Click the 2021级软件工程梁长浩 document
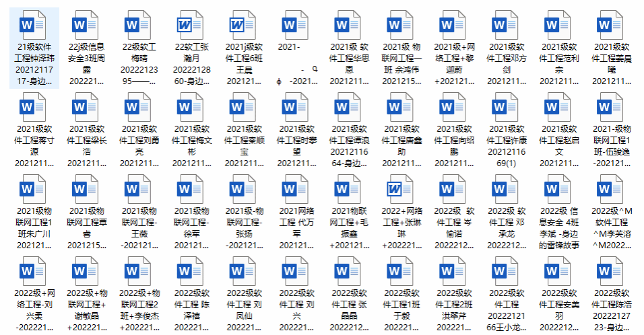This screenshot has width=644, height=335. [x=86, y=108]
